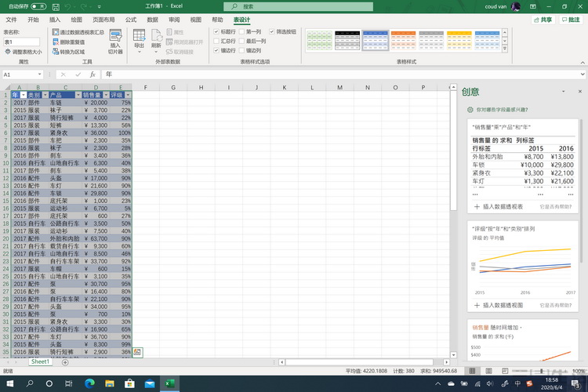Toggle 标题行 checkbox
The width and height of the screenshot is (588, 392).
click(x=216, y=32)
